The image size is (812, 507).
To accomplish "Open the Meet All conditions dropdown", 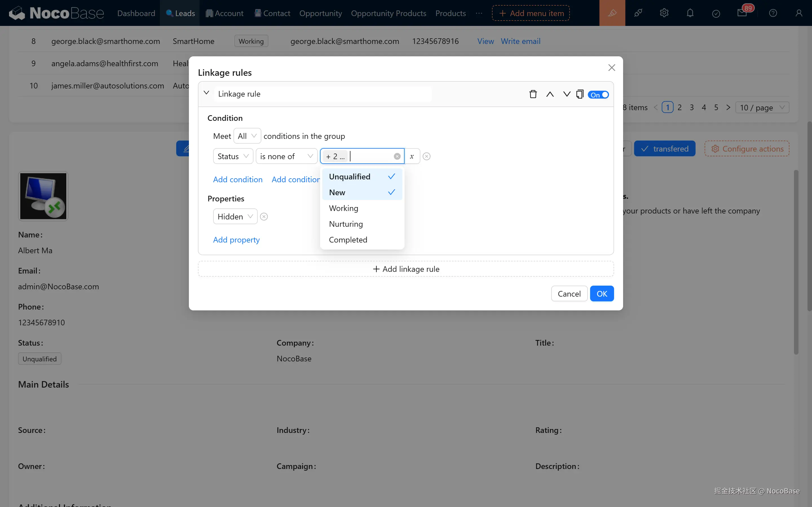I will (247, 136).
